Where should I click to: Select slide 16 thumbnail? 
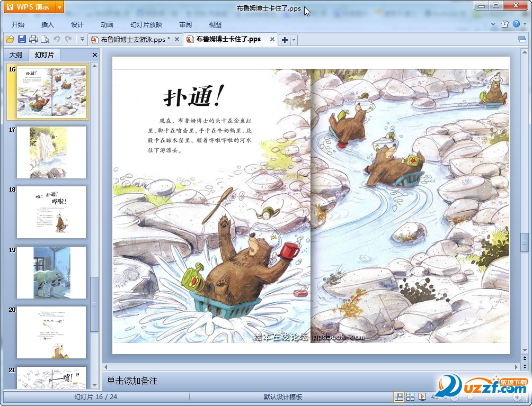click(x=51, y=92)
